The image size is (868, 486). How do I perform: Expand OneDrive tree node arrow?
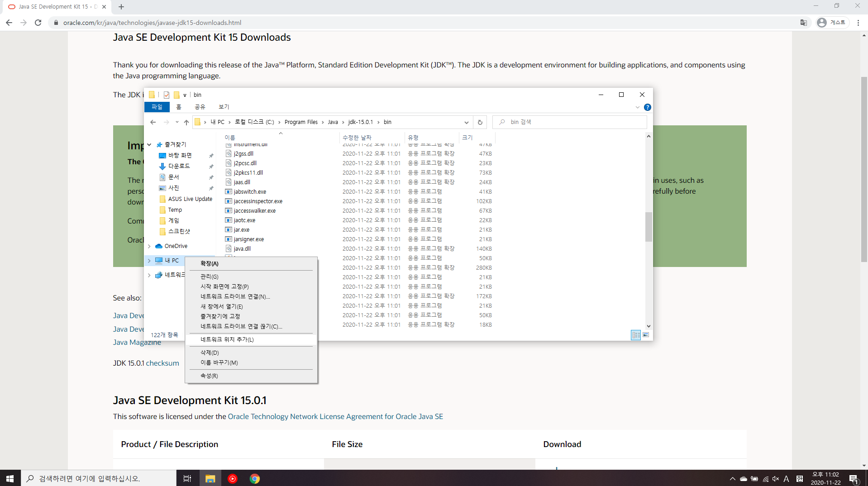tap(149, 246)
